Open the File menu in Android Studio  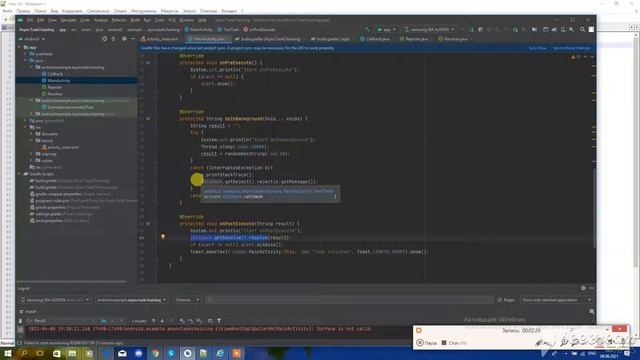pos(30,20)
